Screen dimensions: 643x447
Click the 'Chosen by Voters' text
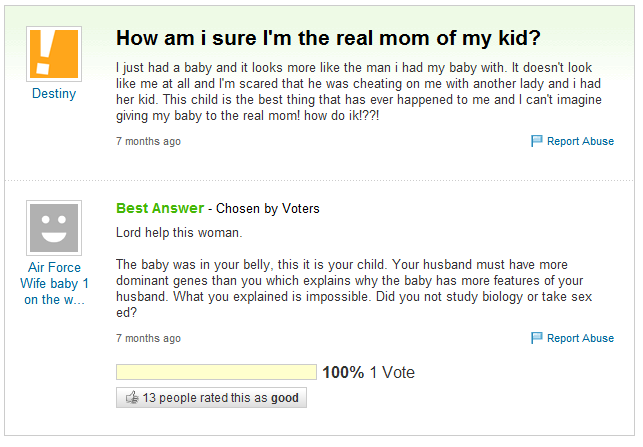click(x=268, y=209)
